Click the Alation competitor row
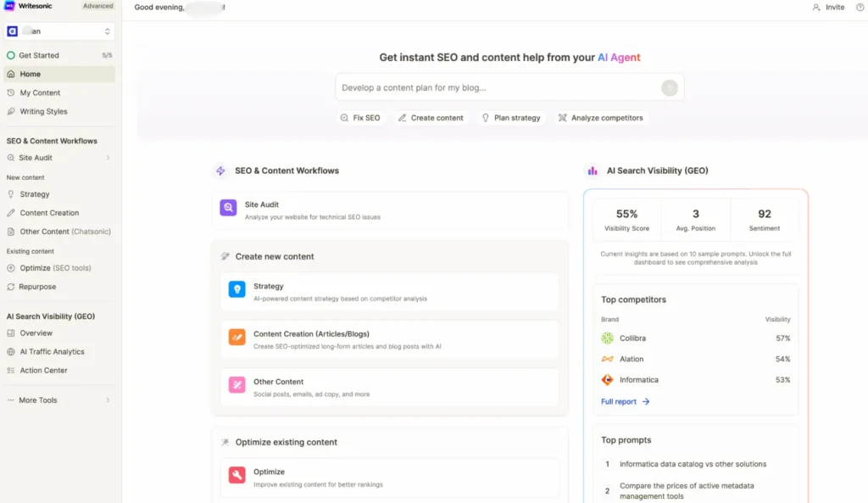The image size is (868, 503). point(695,359)
